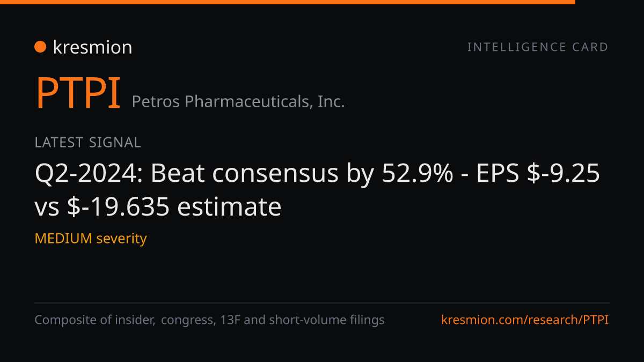Click the dark unfilled end of top bar
Image resolution: width=644 pixels, height=362 pixels.
610,2
